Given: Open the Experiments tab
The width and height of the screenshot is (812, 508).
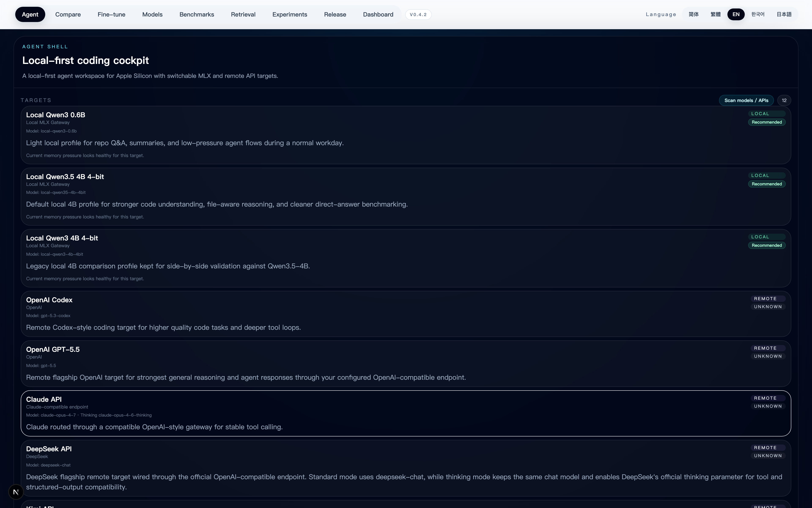Looking at the screenshot, I should click(x=290, y=14).
